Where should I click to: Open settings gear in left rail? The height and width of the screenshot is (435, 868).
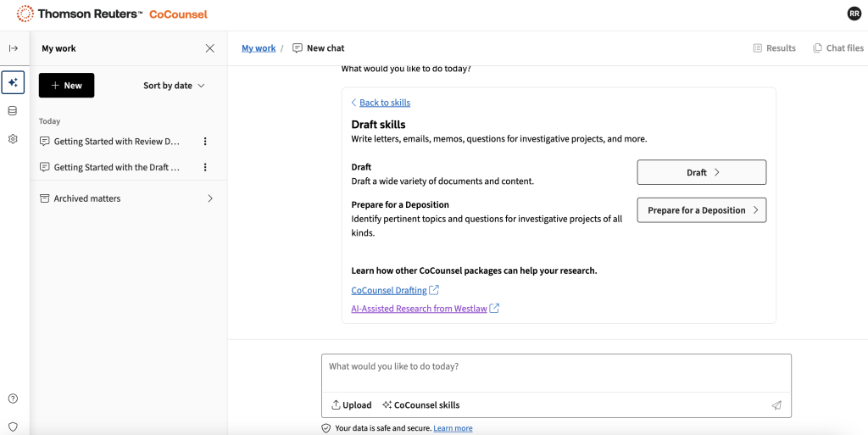click(x=13, y=139)
